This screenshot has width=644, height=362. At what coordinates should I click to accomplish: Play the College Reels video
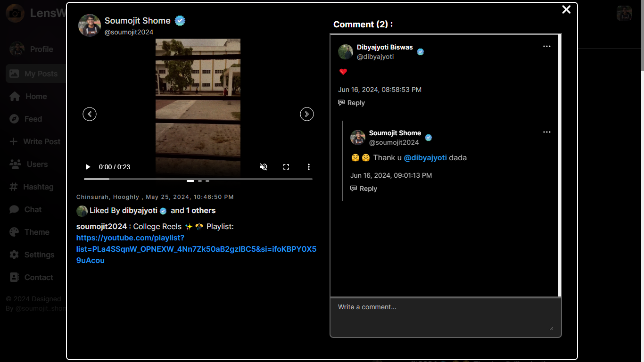(88, 167)
